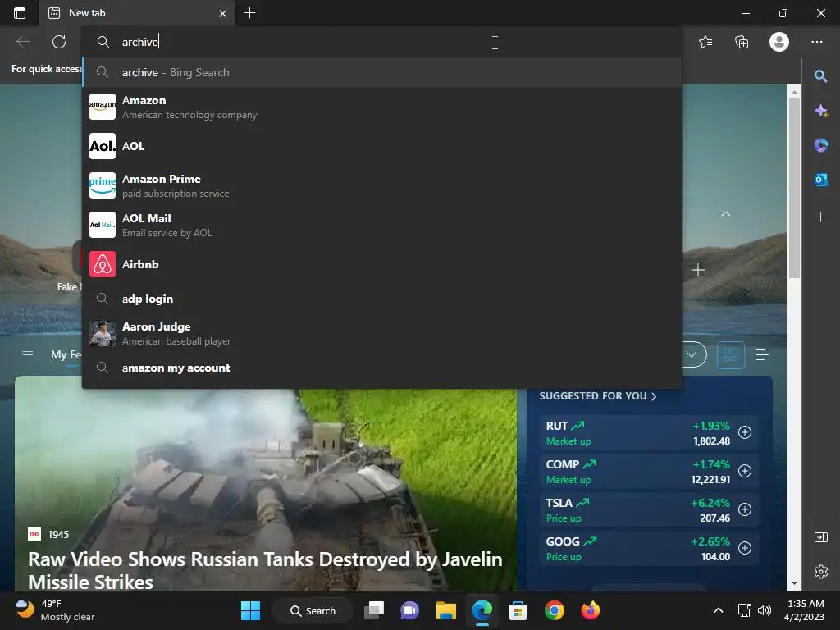Screen dimensions: 840x630
Task: Click into the address bar text field
Action: pyautogui.click(x=382, y=42)
